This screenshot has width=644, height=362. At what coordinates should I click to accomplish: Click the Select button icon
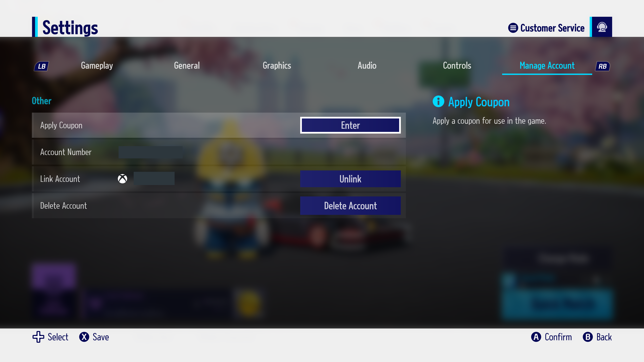(x=38, y=337)
